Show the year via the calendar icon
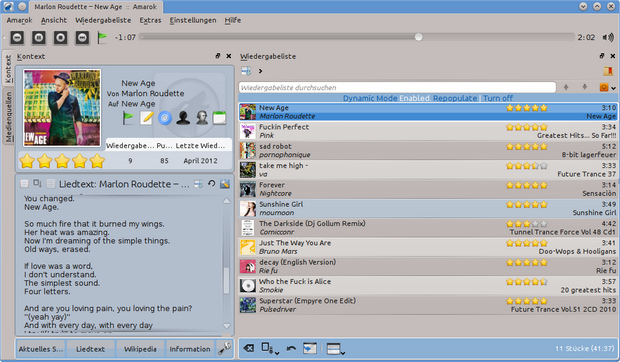 click(219, 118)
